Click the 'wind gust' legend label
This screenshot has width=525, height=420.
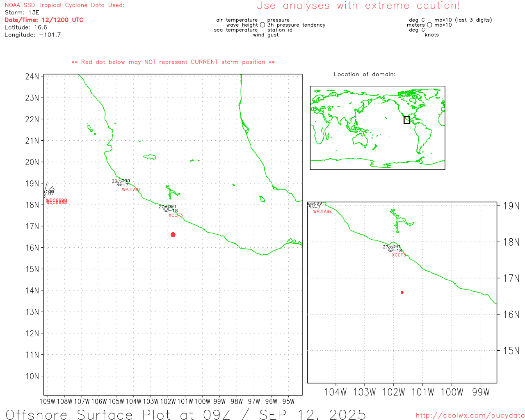coord(266,35)
